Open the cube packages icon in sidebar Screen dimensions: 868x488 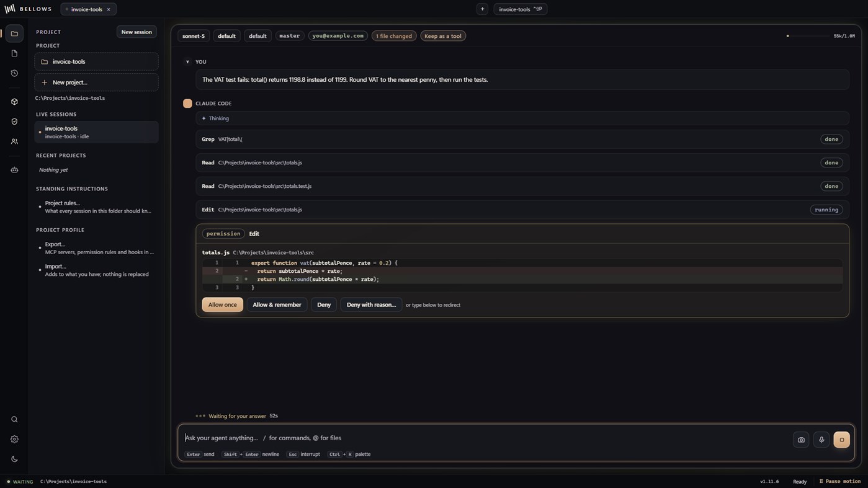click(14, 102)
